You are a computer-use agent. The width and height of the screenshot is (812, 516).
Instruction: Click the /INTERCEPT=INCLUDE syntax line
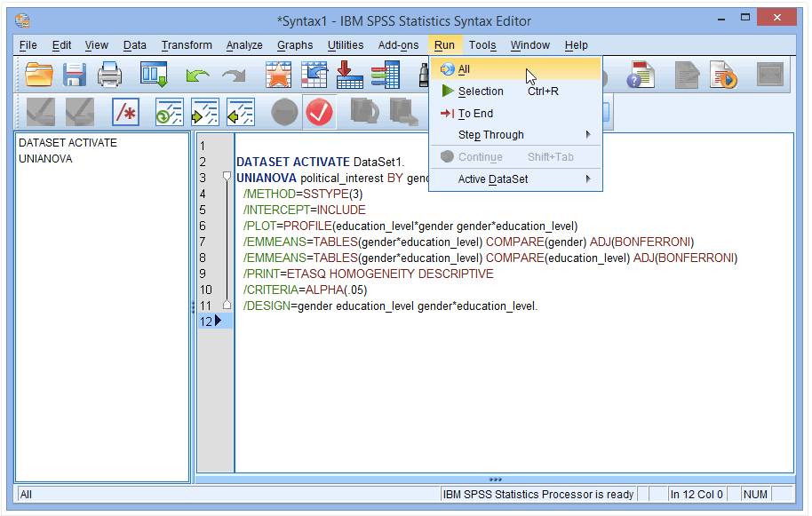[305, 210]
